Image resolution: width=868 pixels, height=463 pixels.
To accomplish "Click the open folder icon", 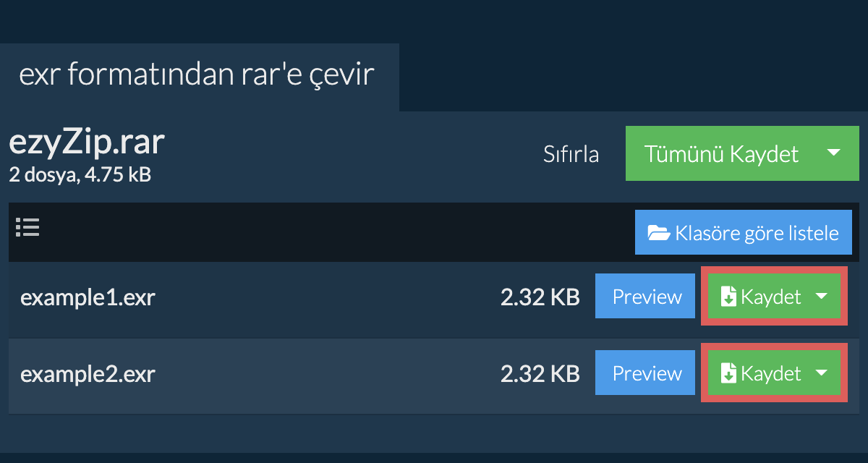I will [x=658, y=233].
